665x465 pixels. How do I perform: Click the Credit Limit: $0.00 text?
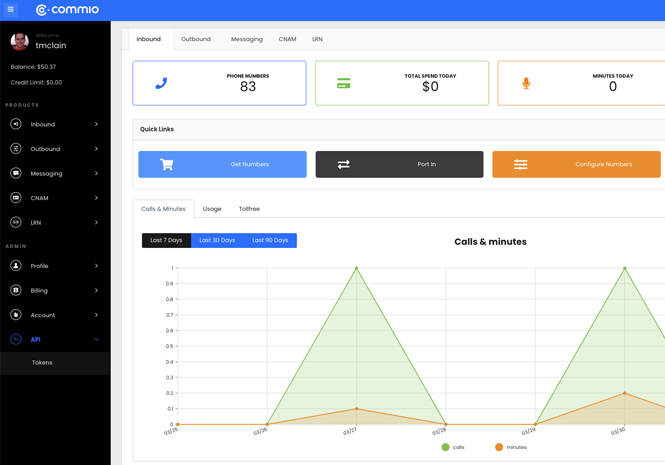pyautogui.click(x=36, y=82)
